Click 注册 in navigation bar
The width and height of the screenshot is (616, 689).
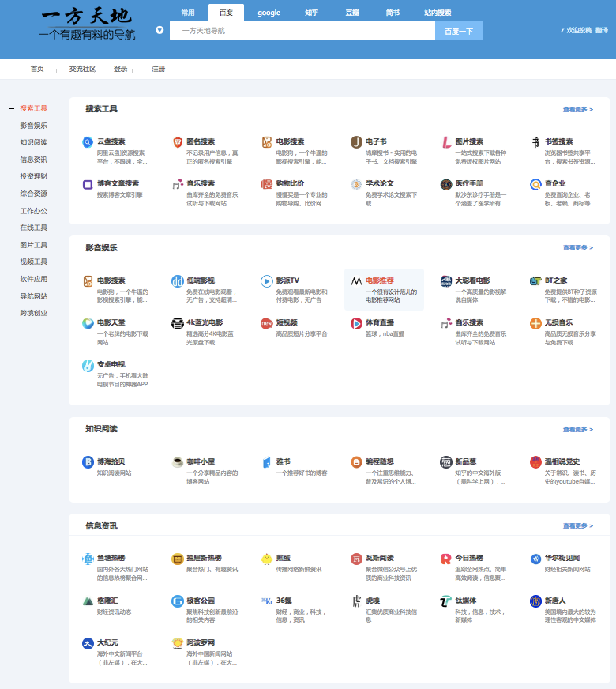(x=158, y=69)
